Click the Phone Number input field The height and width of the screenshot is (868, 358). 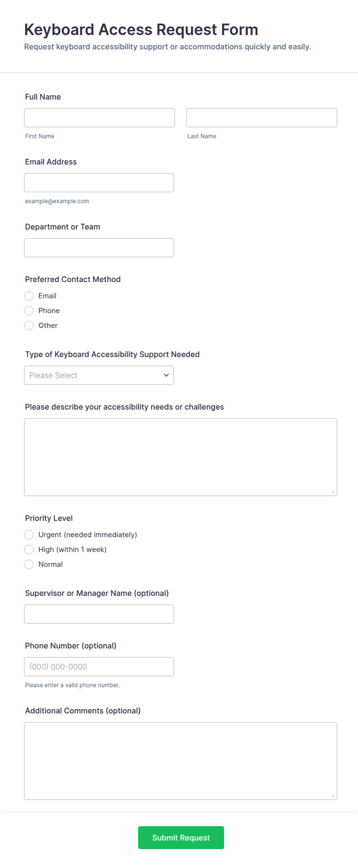(x=99, y=667)
